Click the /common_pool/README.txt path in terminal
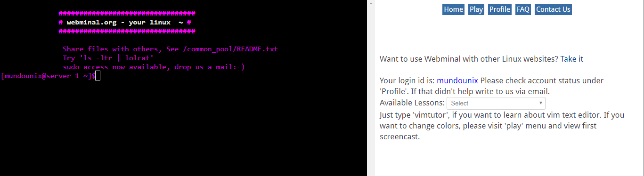The width and height of the screenshot is (644, 176). 230,49
